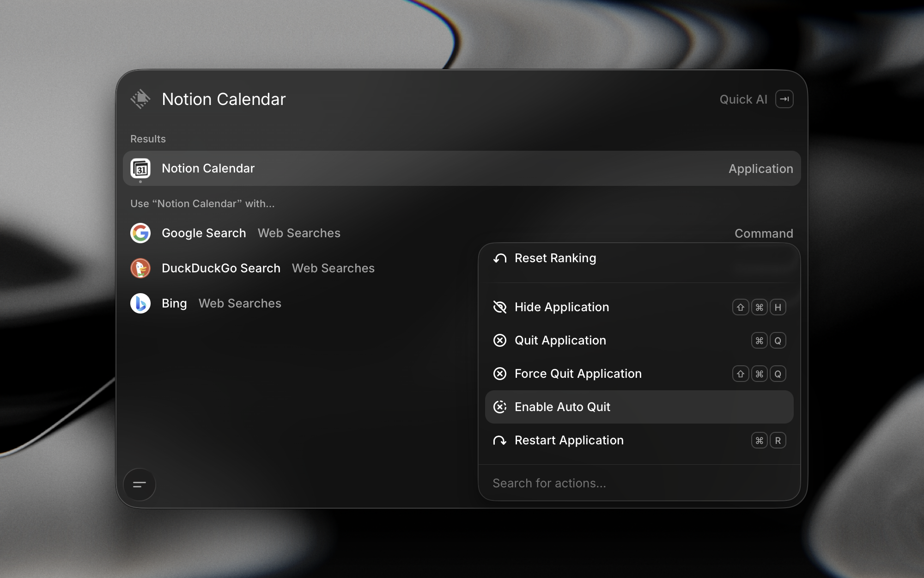The height and width of the screenshot is (578, 924).
Task: Select the Google Search web search row
Action: 462,233
